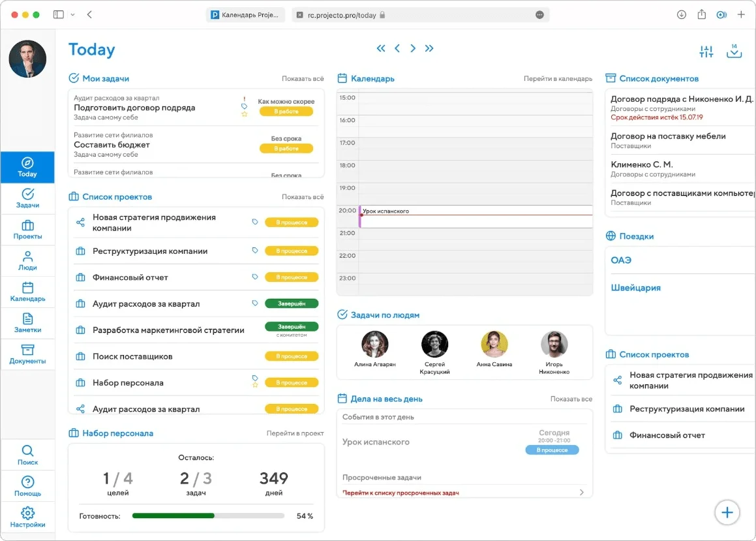Screen dimensions: 756x541
Task: Open the Календарь section in sidebar
Action: tap(27, 292)
